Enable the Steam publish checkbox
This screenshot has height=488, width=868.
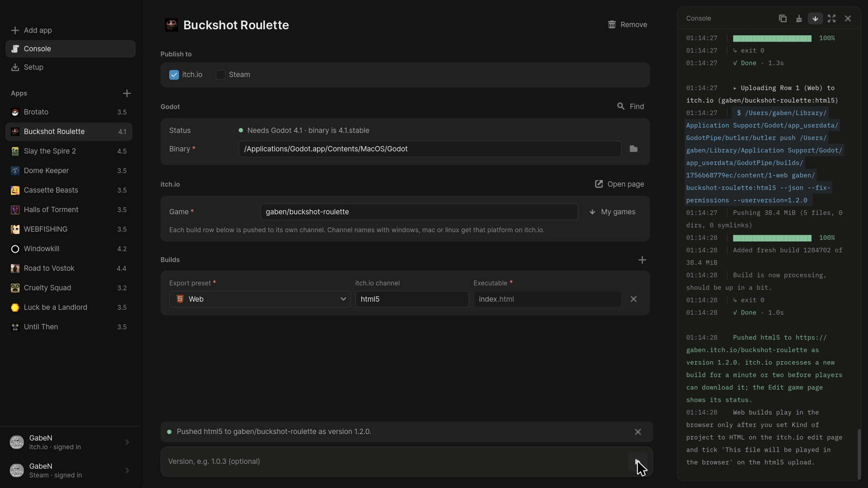(221, 75)
